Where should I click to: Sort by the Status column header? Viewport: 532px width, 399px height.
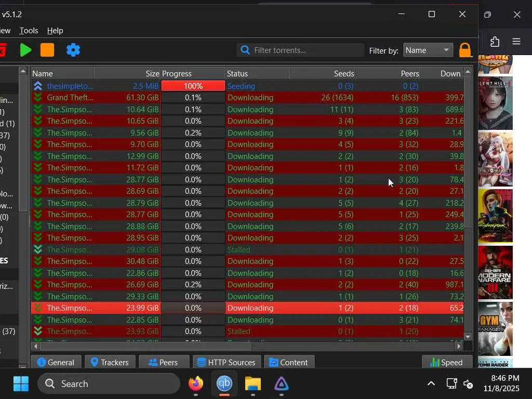(257, 74)
